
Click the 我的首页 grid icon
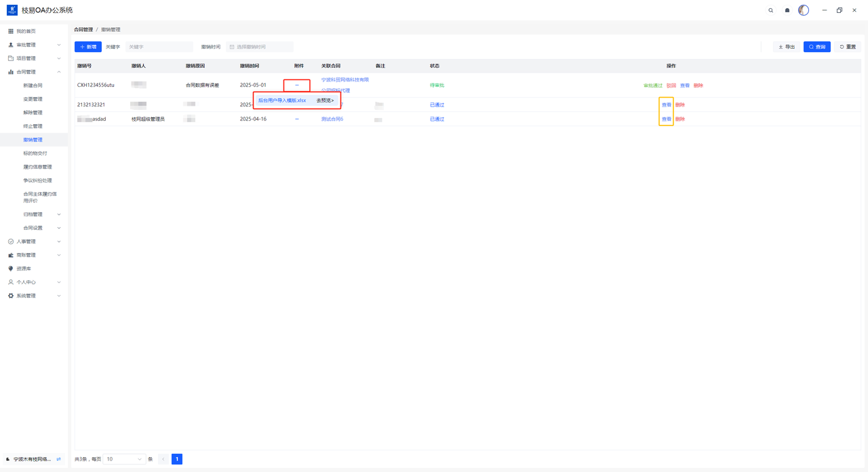coord(11,31)
